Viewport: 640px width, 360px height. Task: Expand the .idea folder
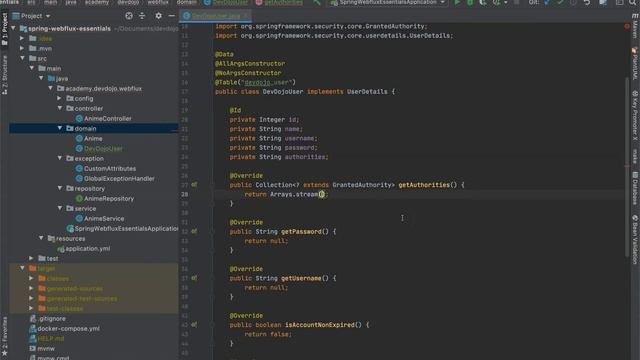pos(22,38)
